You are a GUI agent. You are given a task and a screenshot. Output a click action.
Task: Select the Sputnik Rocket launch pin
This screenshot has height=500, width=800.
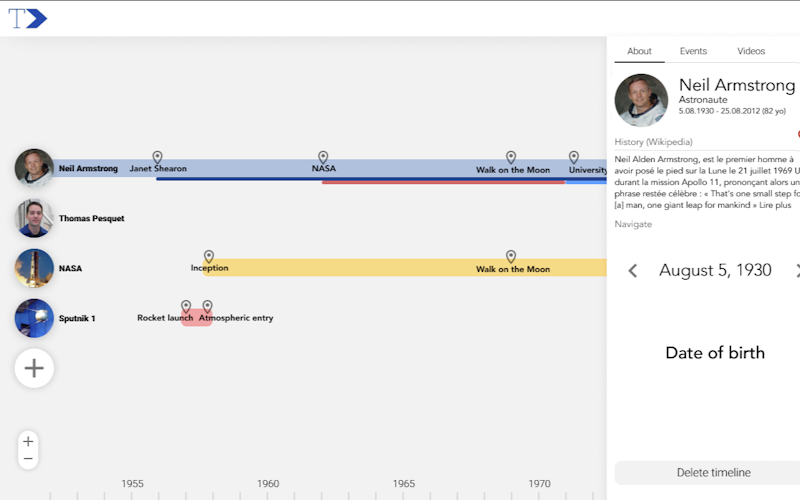click(186, 306)
